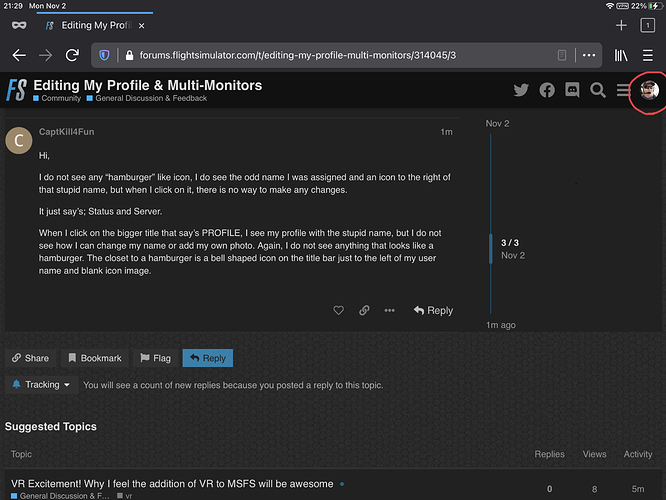Open the Community category link
The height and width of the screenshot is (500, 666).
coord(57,98)
